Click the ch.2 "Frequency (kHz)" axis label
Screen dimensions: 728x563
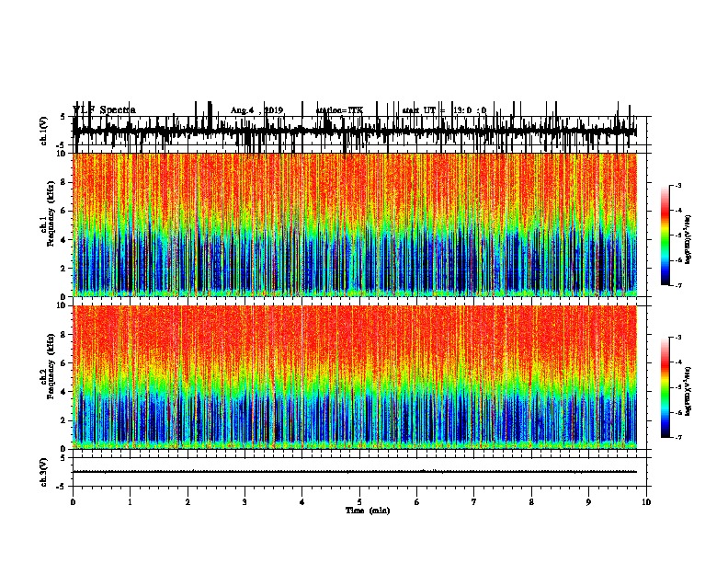pyautogui.click(x=51, y=366)
